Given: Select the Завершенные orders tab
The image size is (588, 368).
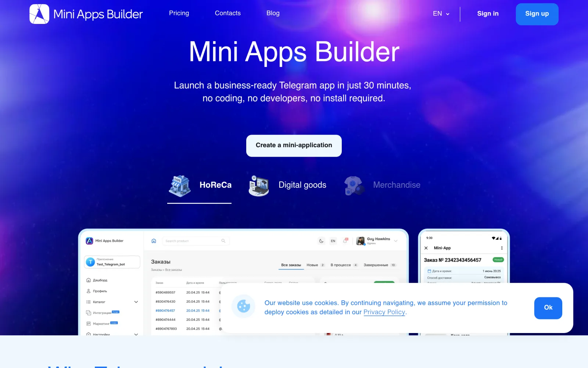Looking at the screenshot, I should click(x=380, y=265).
